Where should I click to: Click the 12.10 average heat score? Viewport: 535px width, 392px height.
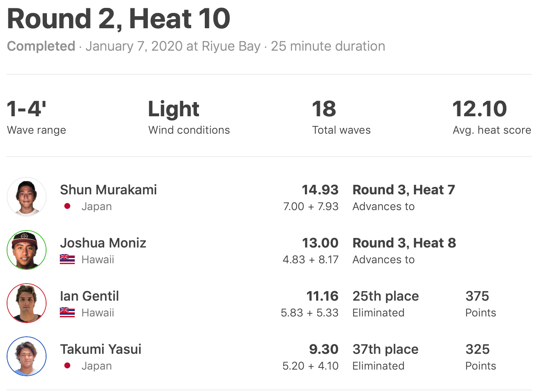[x=479, y=109]
